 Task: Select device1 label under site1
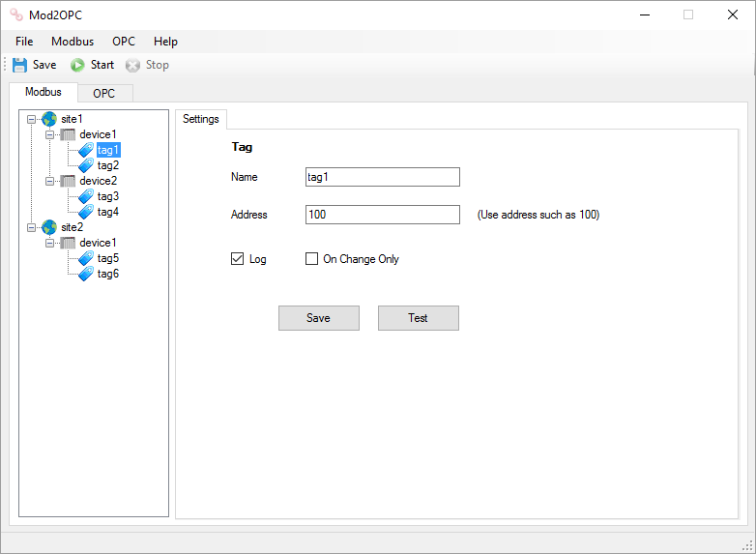point(98,134)
